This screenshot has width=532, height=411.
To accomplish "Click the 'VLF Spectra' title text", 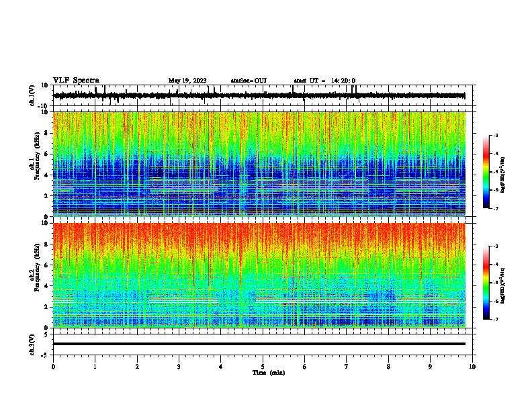I will 76,81.
